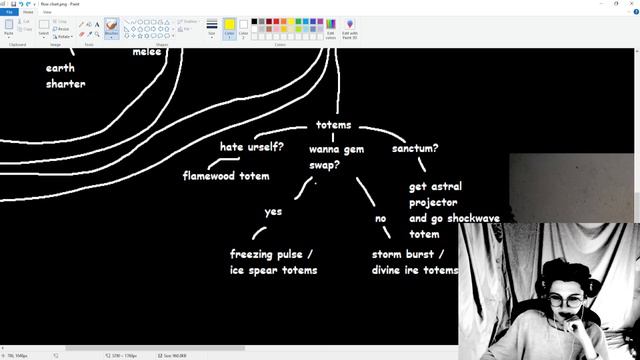Expand the Shapes gallery more arrow
This screenshot has width=640, height=360.
pos(173,36)
